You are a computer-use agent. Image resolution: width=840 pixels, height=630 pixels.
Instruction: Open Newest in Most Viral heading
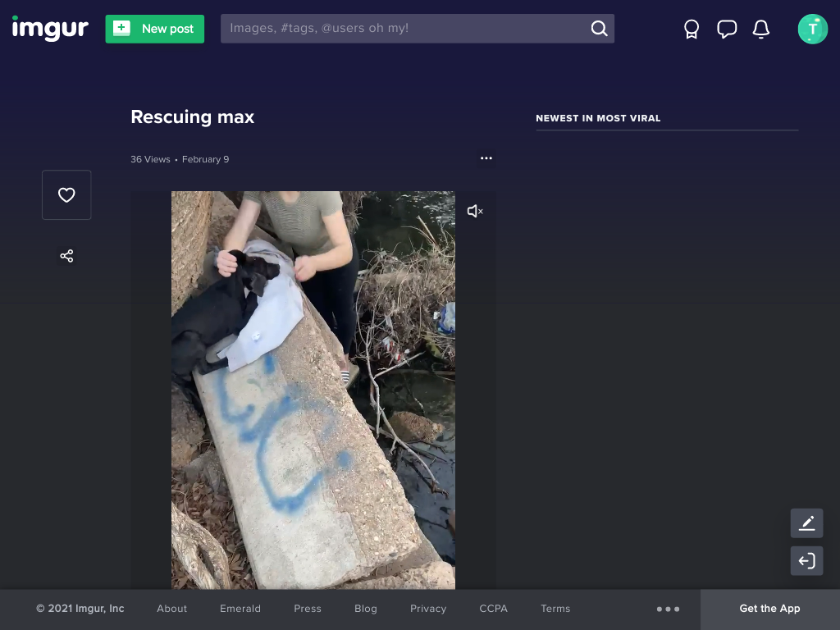598,118
